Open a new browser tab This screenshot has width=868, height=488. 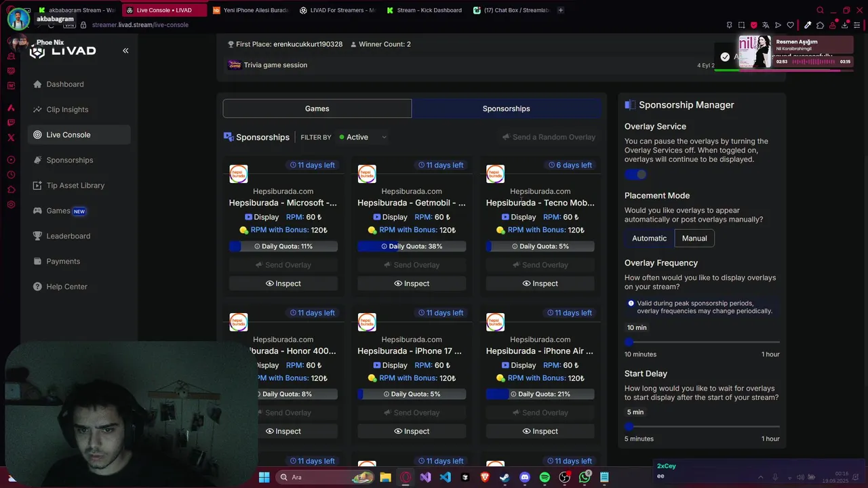560,10
